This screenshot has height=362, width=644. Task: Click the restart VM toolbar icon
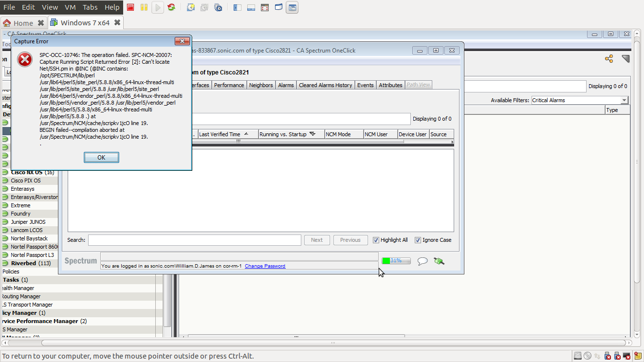[171, 7]
